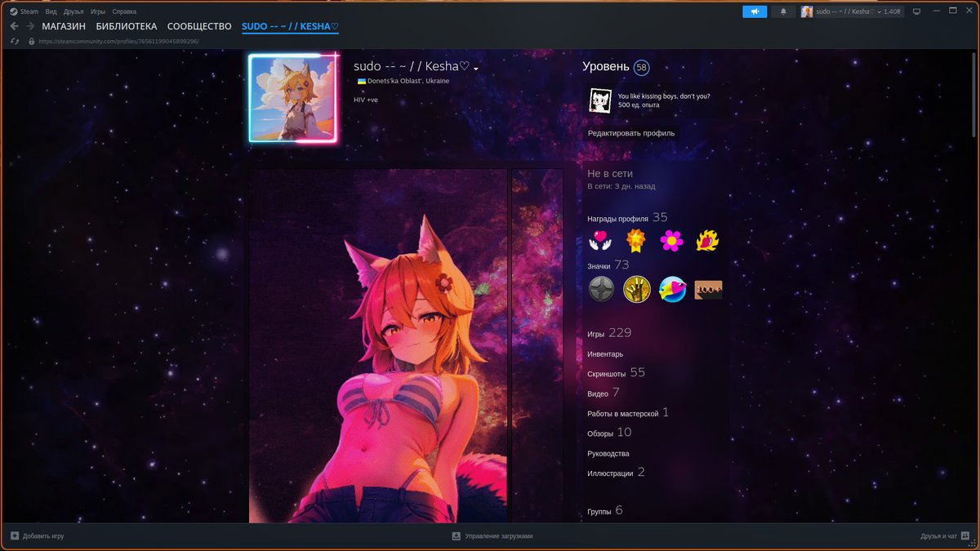Open the Обзоры 10 link

pyautogui.click(x=609, y=433)
